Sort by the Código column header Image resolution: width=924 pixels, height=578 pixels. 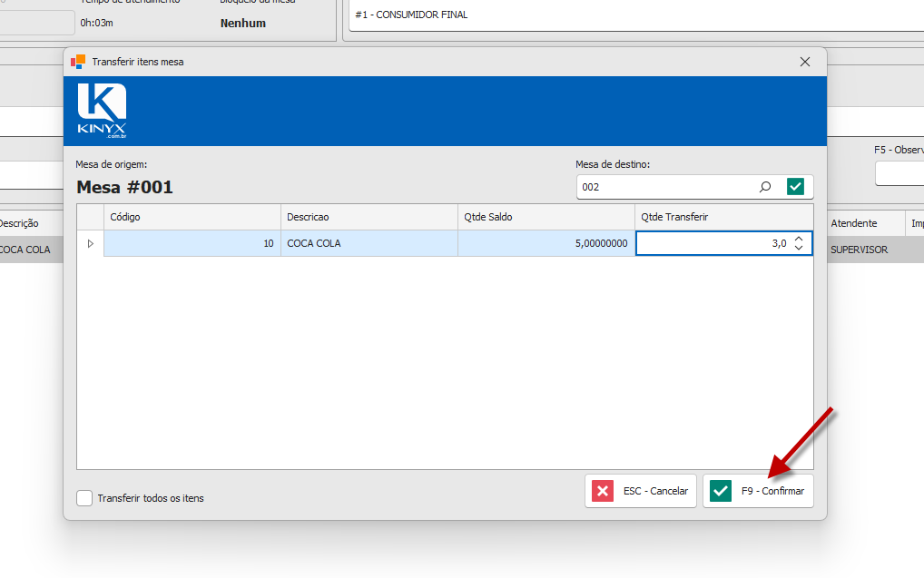coord(192,217)
